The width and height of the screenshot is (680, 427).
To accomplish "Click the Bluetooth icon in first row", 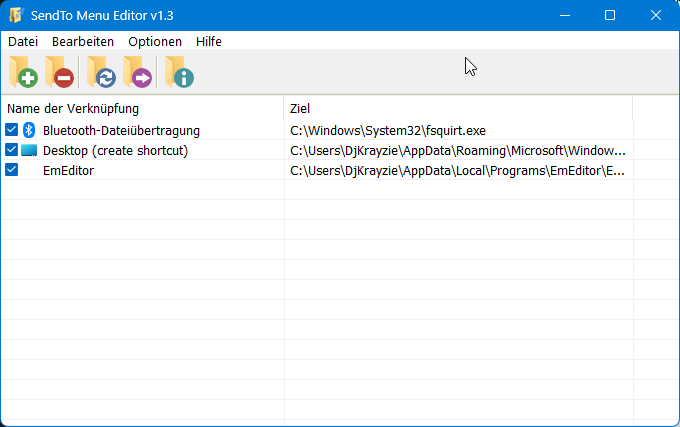I will pyautogui.click(x=29, y=130).
